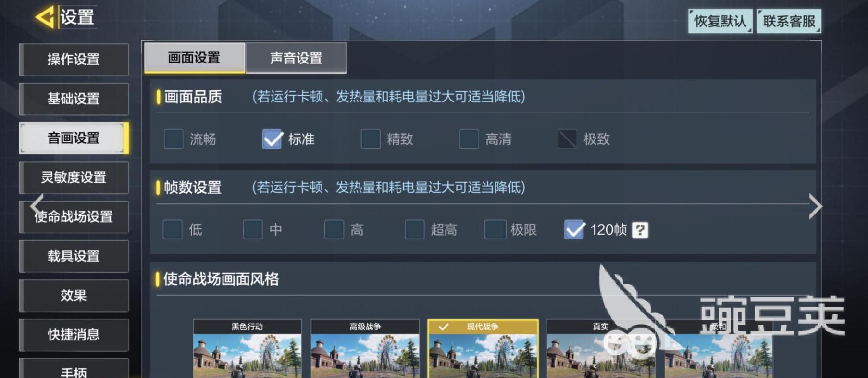Click the 恢复默认 button
The height and width of the screenshot is (378, 868).
tap(720, 21)
